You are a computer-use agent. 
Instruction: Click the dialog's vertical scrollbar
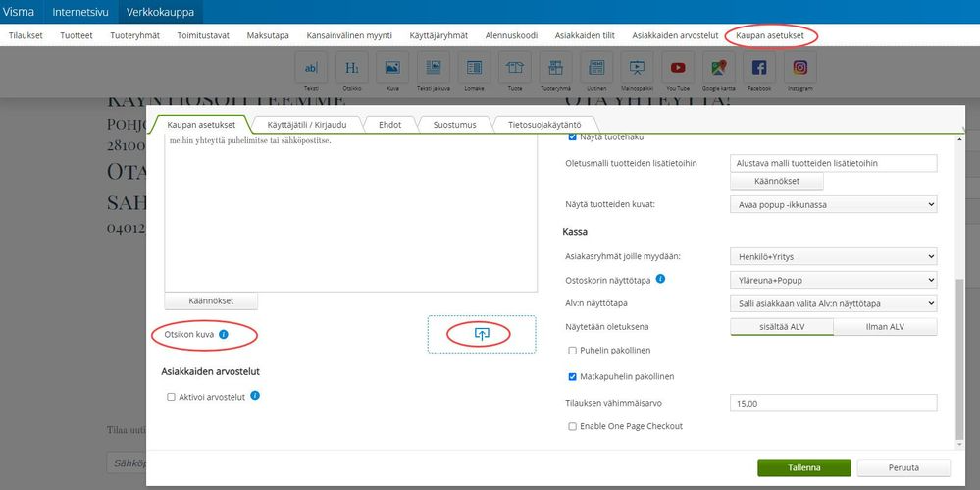coord(960,359)
